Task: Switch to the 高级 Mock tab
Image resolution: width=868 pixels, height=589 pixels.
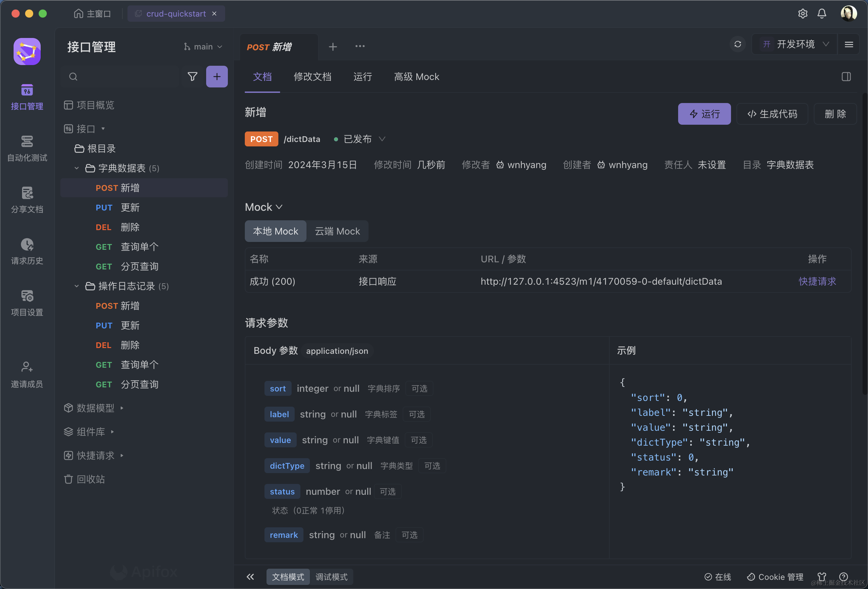Action: tap(416, 77)
